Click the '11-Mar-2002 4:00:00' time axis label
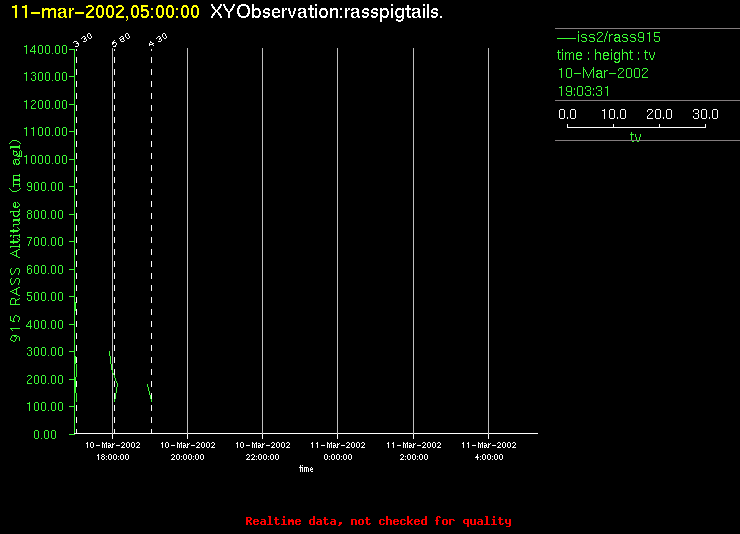 click(489, 451)
